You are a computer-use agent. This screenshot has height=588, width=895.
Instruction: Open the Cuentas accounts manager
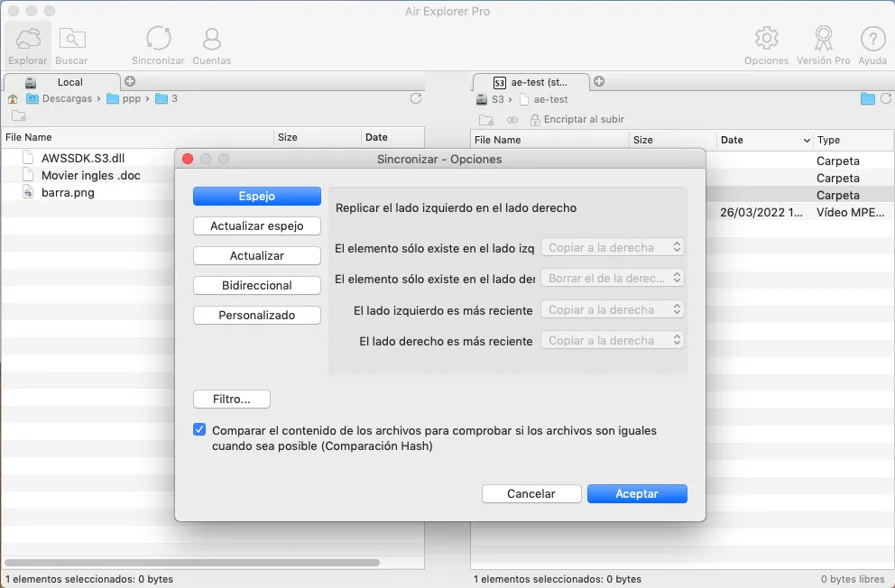(x=212, y=46)
